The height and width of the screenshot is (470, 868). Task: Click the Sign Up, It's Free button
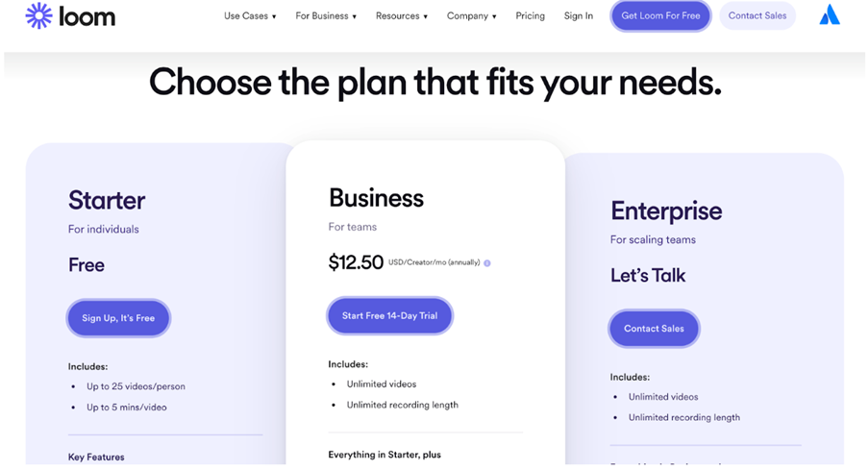[118, 318]
